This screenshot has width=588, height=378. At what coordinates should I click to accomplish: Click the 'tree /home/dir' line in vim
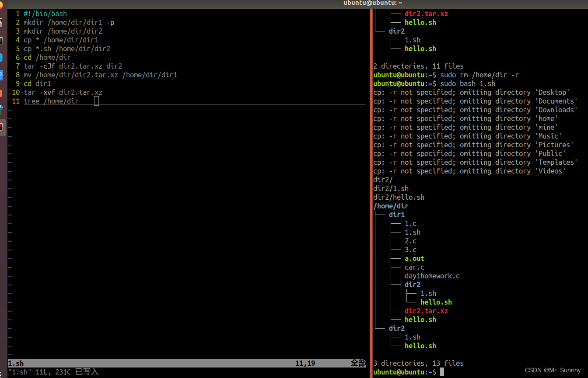[x=51, y=101]
